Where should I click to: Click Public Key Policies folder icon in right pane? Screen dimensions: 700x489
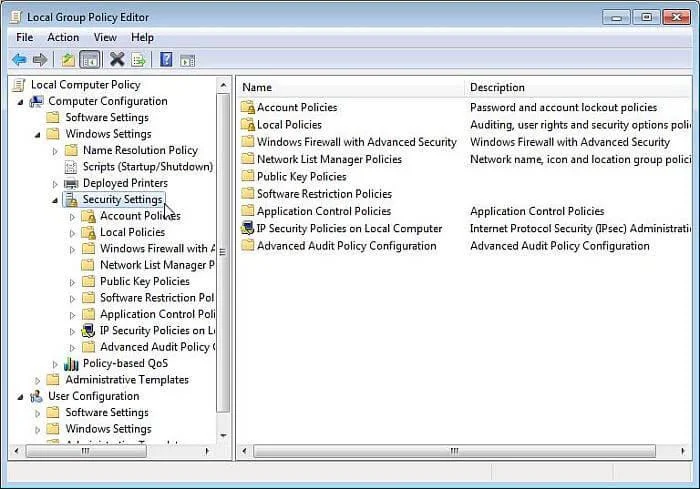click(x=247, y=176)
